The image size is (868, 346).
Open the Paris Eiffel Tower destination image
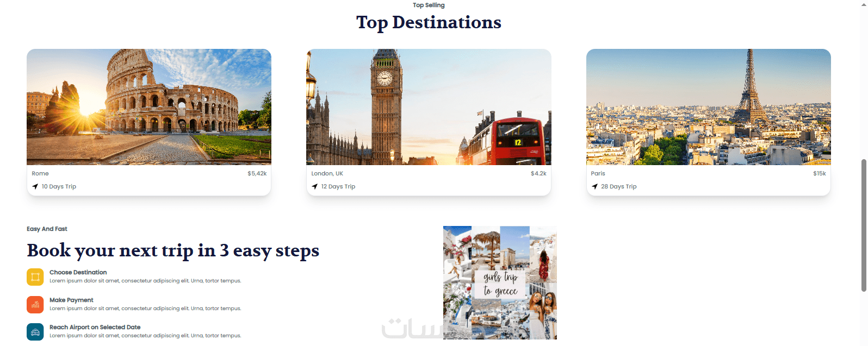coord(709,107)
